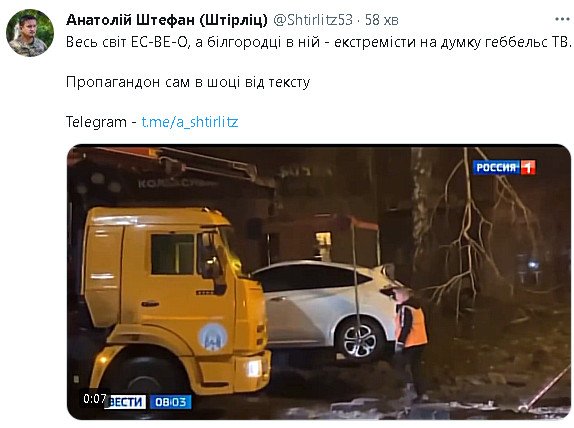Click the 08:03 clock overlay in the video
This screenshot has width=574, height=428.
[x=170, y=402]
